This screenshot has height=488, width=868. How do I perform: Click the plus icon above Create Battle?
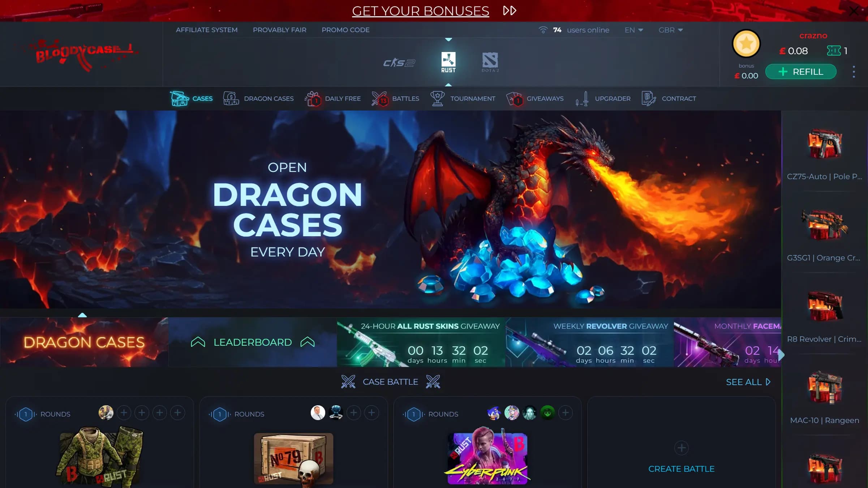[x=681, y=448]
